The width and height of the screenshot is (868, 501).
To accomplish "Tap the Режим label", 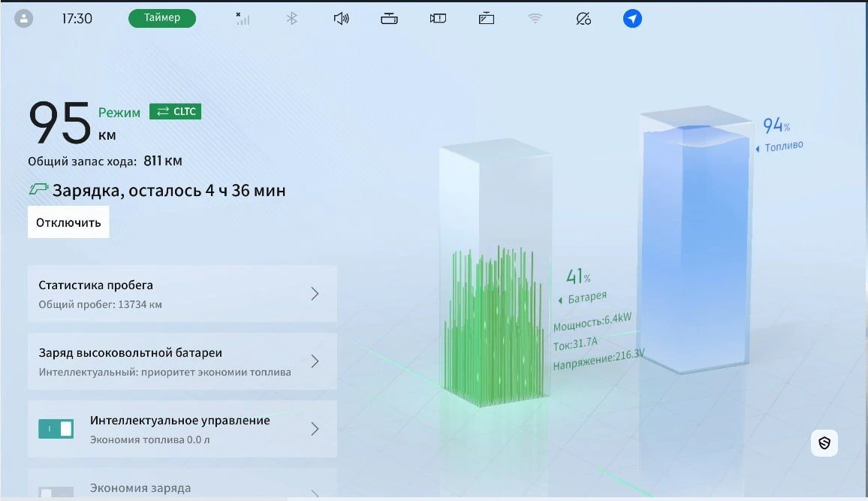I will tap(119, 113).
